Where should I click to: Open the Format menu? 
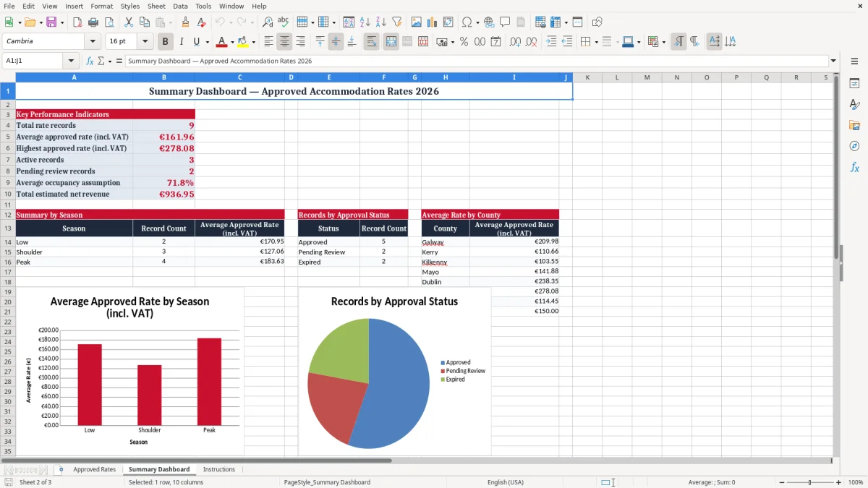(x=101, y=6)
